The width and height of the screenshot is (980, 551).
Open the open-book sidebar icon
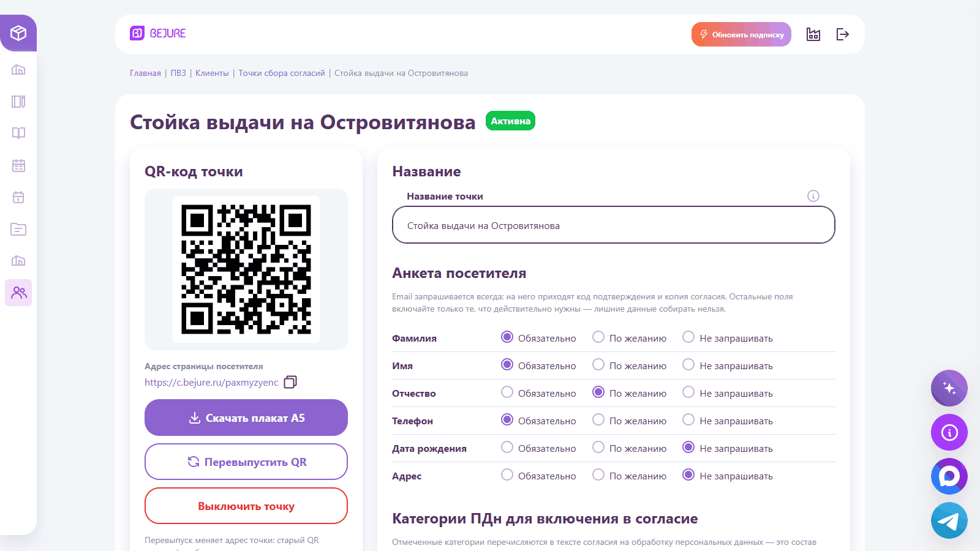click(x=18, y=133)
